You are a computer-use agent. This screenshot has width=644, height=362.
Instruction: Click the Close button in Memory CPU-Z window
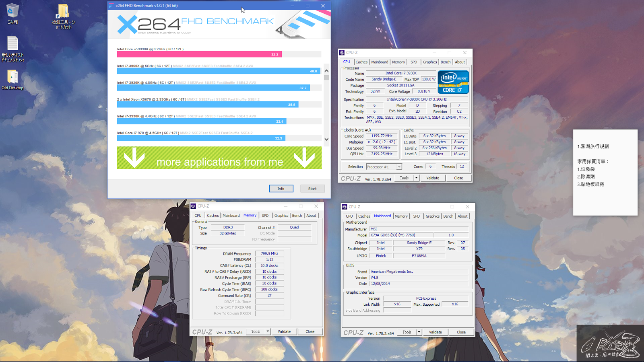click(x=310, y=331)
